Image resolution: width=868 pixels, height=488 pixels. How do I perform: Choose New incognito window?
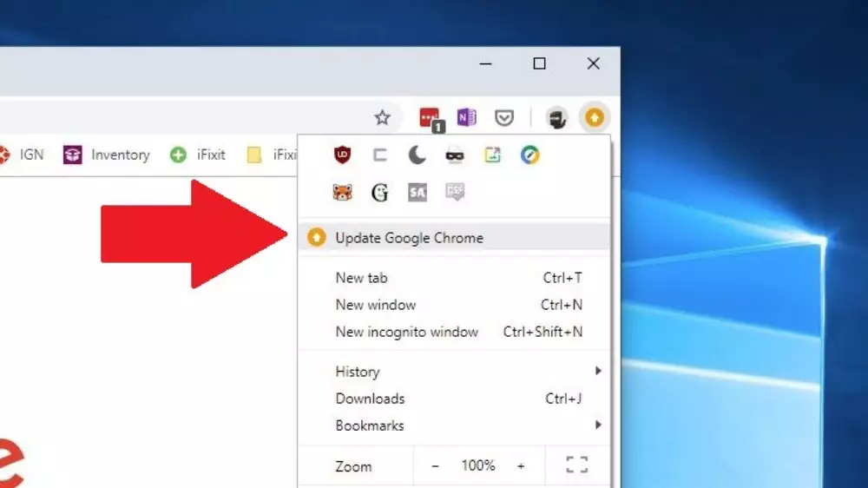(406, 332)
